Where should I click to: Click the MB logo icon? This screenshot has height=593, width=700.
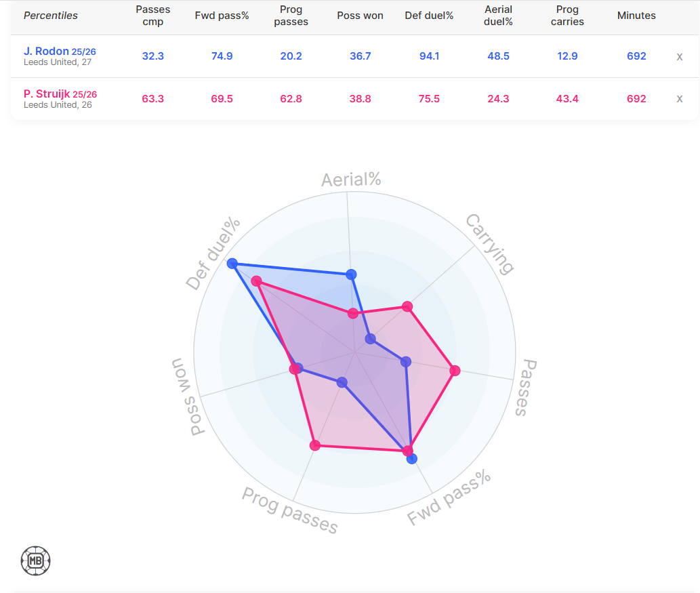[36, 560]
